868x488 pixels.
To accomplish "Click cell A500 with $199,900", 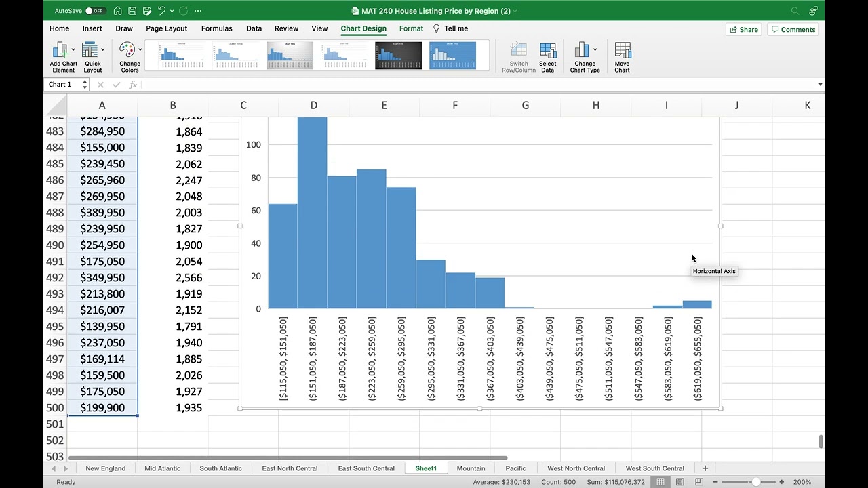I will (102, 408).
